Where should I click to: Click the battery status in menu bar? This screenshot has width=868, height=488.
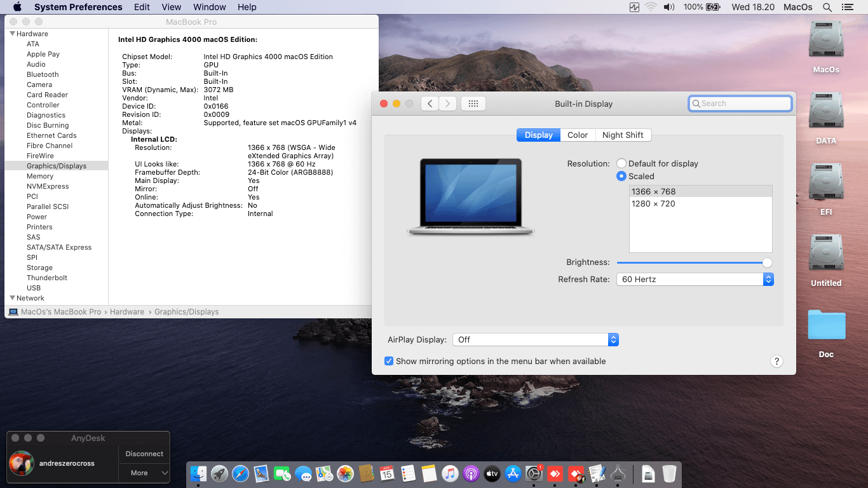pyautogui.click(x=702, y=7)
